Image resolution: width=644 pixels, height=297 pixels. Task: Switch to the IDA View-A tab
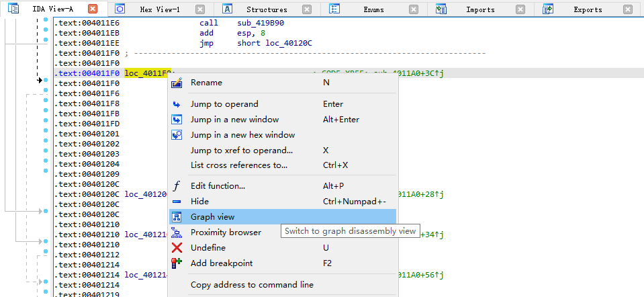coord(52,9)
